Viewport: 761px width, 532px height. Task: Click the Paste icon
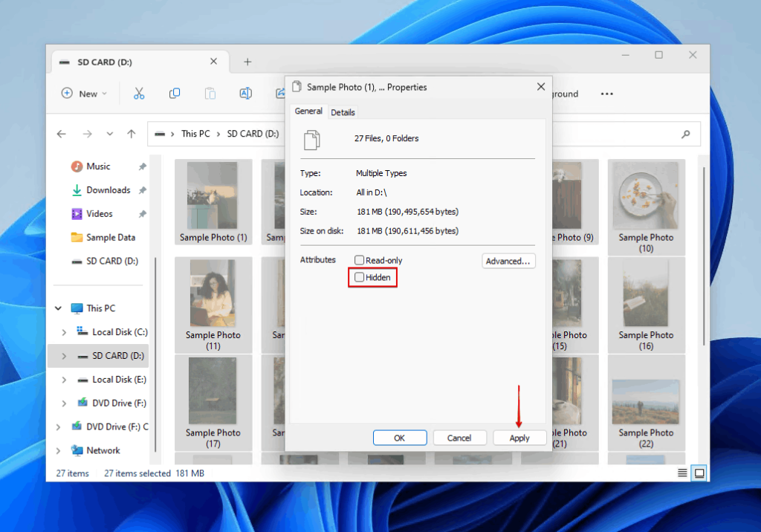tap(210, 94)
